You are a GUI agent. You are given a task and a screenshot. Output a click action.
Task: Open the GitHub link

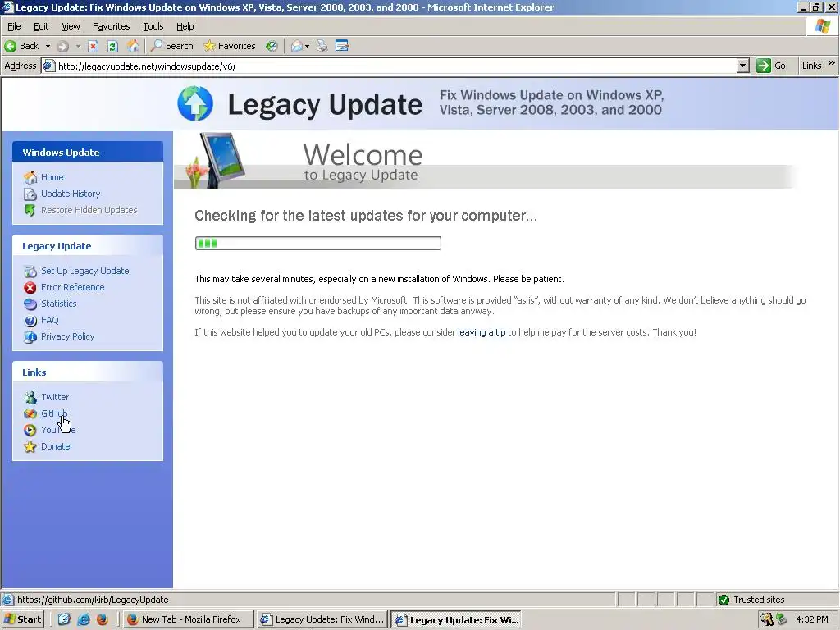click(x=54, y=413)
